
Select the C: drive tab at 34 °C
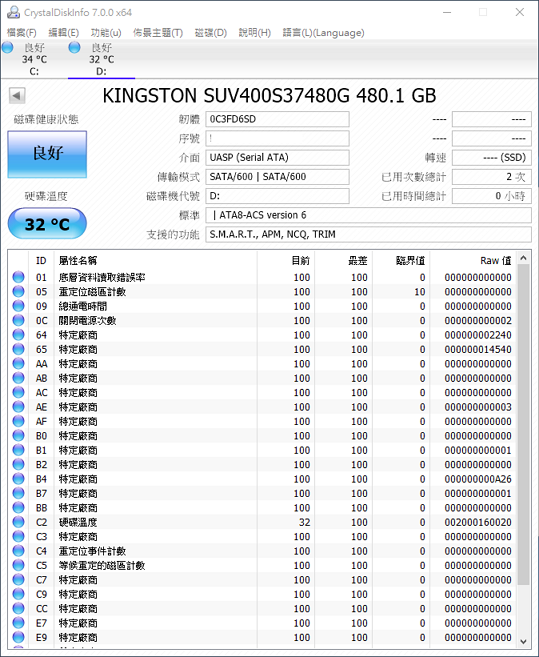coord(34,59)
